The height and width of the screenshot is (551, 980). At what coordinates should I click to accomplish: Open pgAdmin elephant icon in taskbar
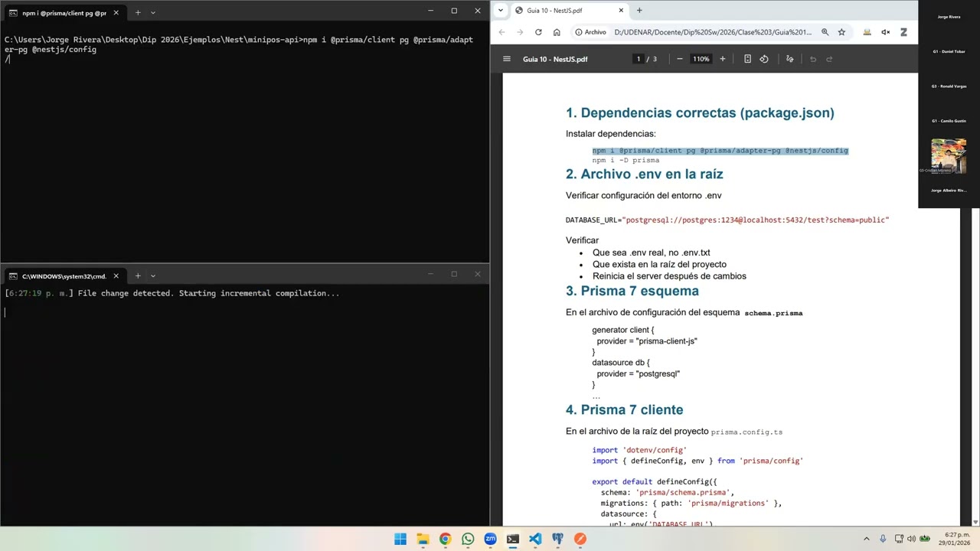point(557,539)
